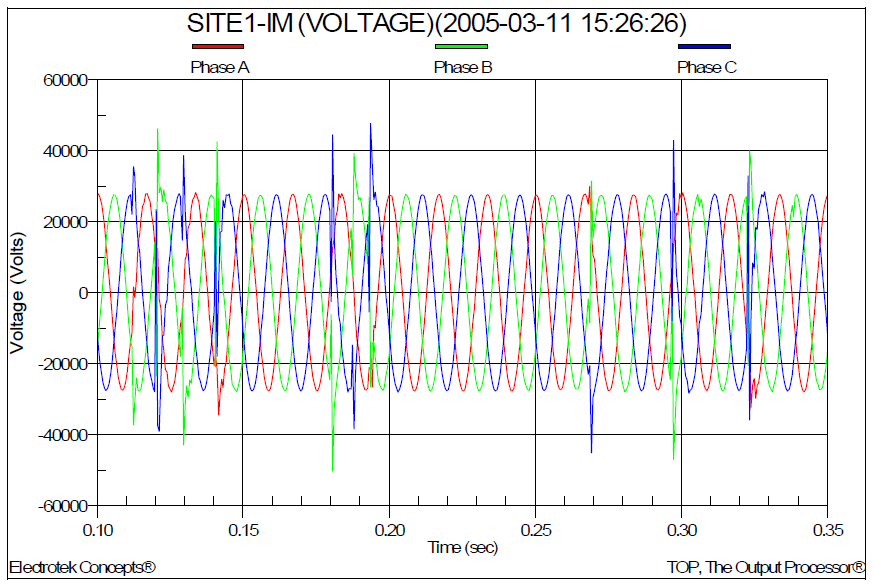Click the 0.35 time axis tick label
The height and width of the screenshot is (588, 874).
click(x=827, y=527)
